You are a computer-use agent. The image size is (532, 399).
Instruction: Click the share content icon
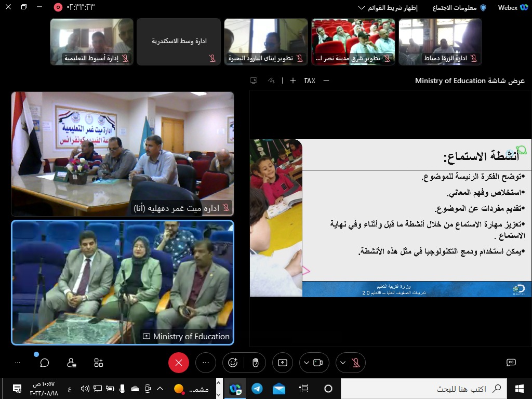[x=283, y=363]
